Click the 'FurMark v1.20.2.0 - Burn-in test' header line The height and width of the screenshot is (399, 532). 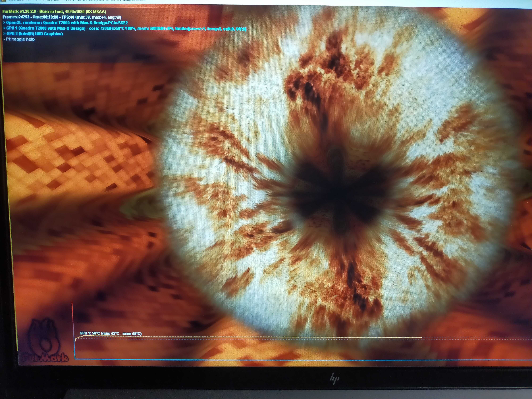[54, 12]
